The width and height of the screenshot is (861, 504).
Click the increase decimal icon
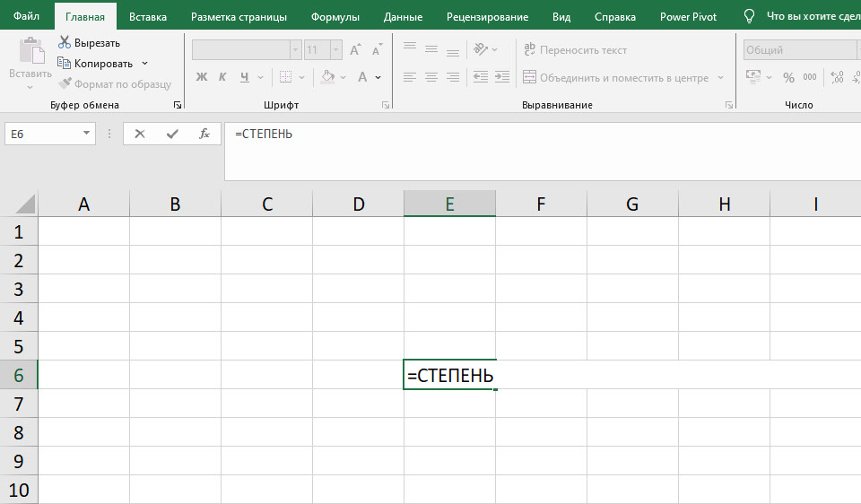tap(837, 77)
